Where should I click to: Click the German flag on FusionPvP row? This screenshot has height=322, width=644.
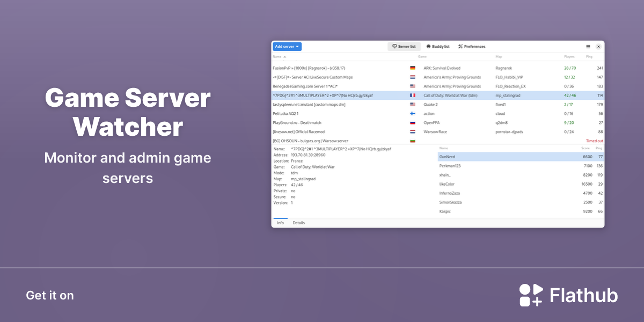coord(413,68)
